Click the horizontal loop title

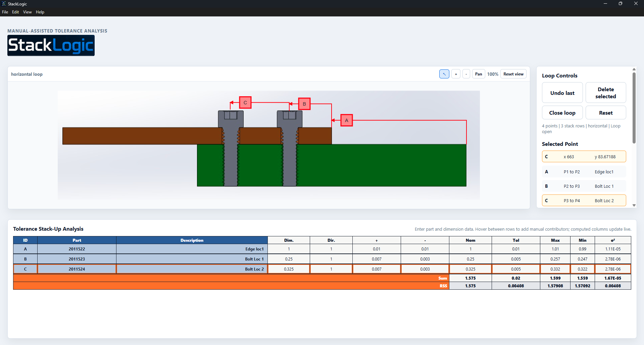coord(27,74)
